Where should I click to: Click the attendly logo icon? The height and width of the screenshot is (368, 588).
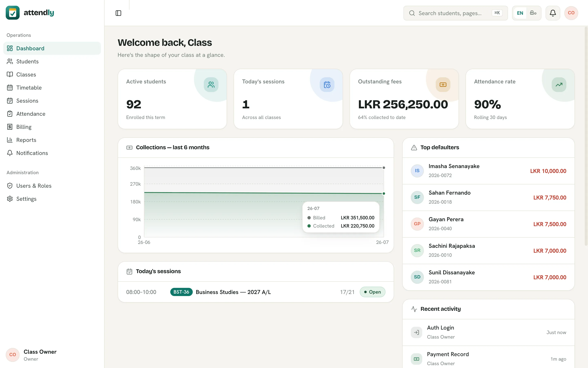click(13, 13)
